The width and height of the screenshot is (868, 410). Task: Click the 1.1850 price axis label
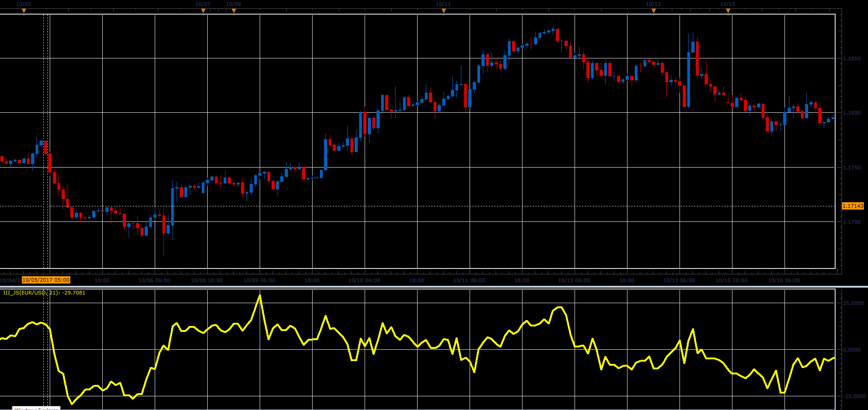point(852,58)
